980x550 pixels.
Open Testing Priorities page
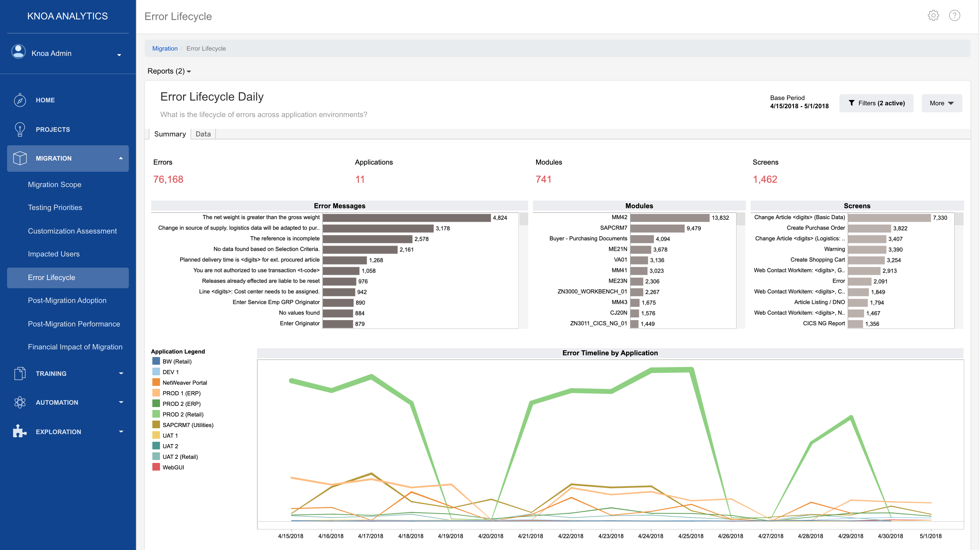click(55, 207)
